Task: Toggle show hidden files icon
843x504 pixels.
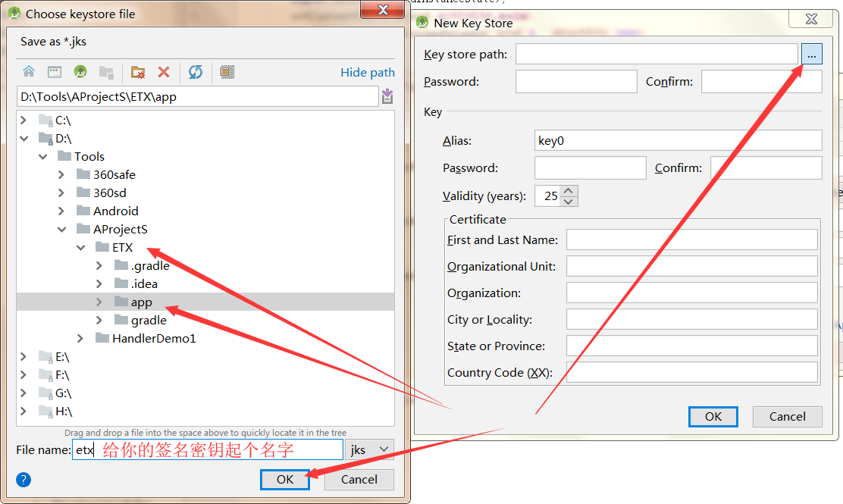Action: point(227,71)
